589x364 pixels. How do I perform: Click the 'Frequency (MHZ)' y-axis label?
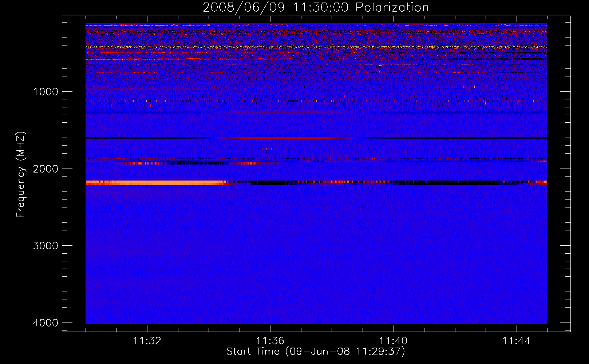click(x=21, y=174)
